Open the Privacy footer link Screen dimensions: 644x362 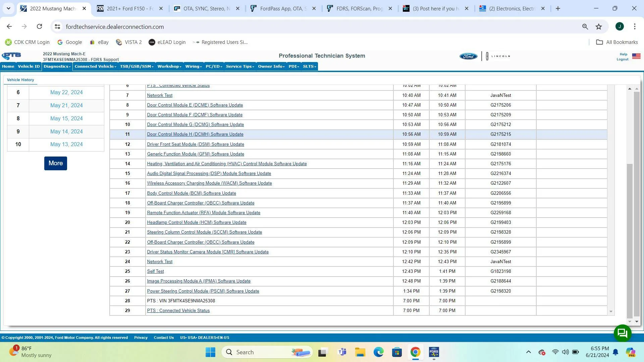tap(141, 338)
